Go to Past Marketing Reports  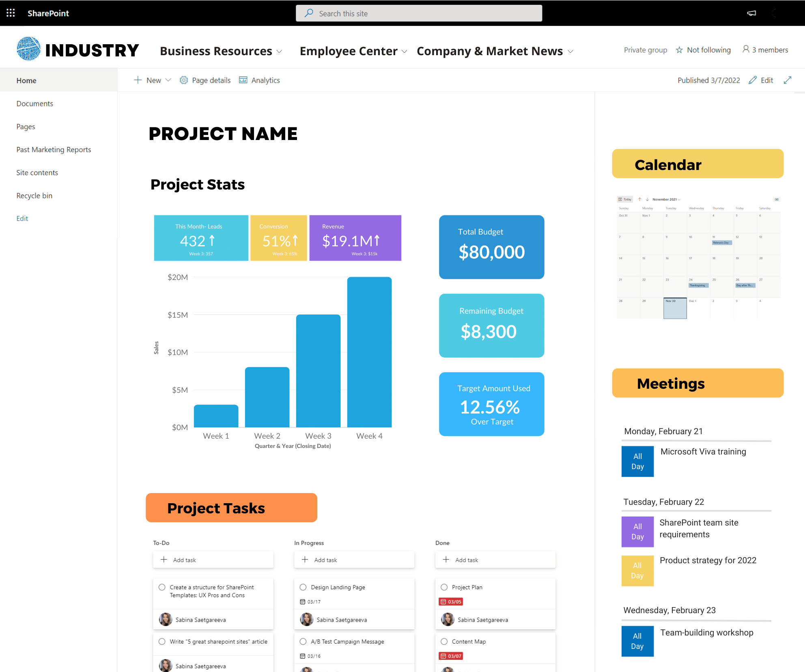pos(54,150)
